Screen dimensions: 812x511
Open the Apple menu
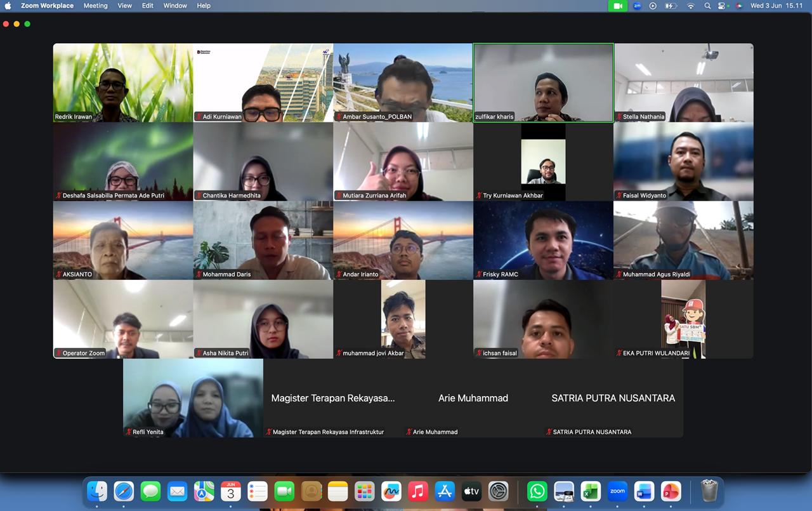(x=8, y=6)
